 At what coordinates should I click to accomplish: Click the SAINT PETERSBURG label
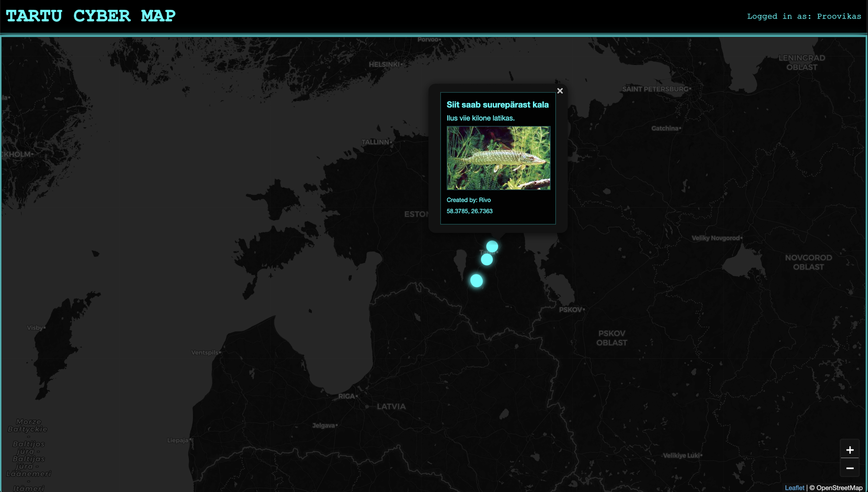pyautogui.click(x=655, y=89)
